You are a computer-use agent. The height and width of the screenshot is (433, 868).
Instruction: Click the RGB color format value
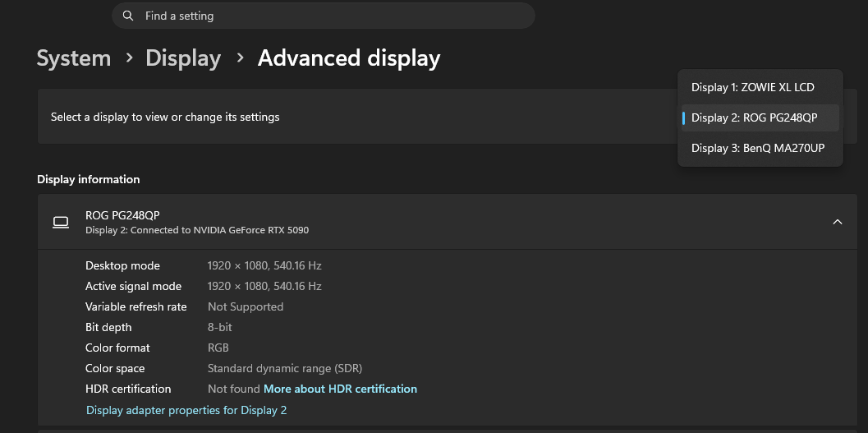pos(218,348)
